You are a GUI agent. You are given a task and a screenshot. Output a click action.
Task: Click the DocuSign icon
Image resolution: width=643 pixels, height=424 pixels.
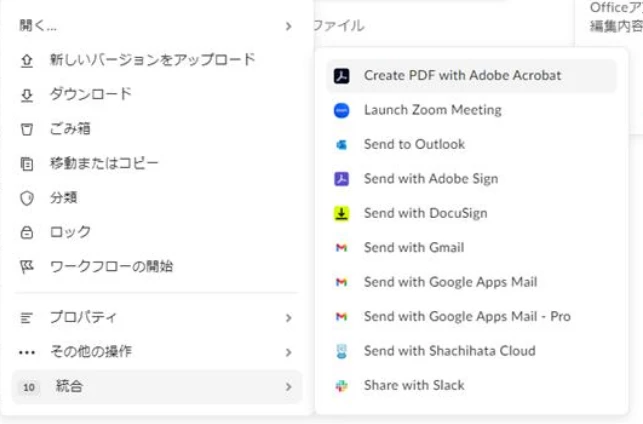coord(341,214)
